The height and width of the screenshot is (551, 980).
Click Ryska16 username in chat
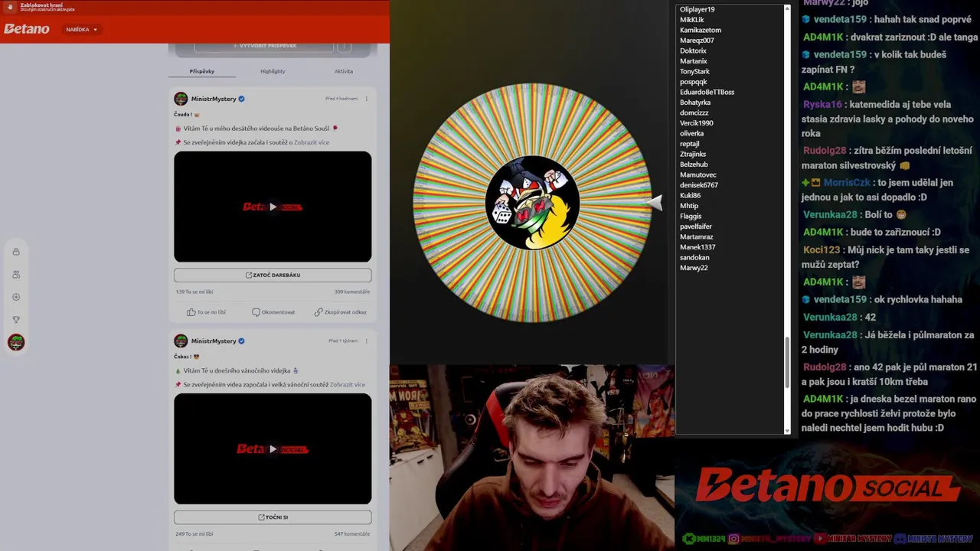(822, 104)
